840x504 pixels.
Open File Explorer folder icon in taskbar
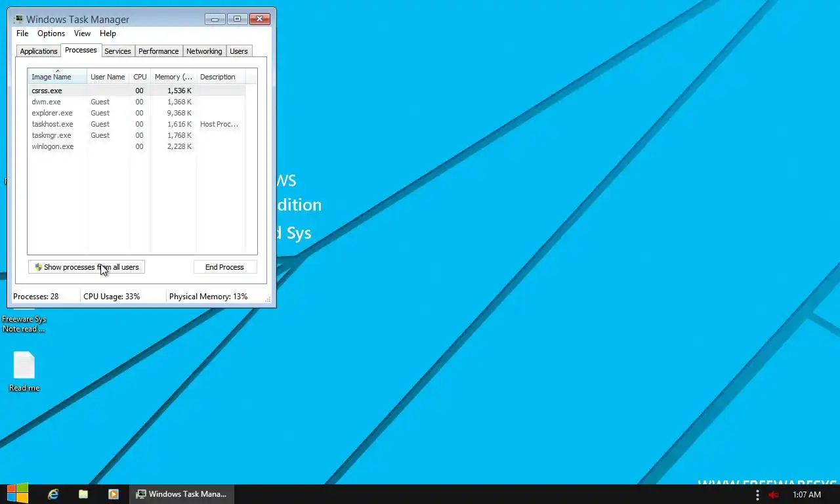pos(83,494)
